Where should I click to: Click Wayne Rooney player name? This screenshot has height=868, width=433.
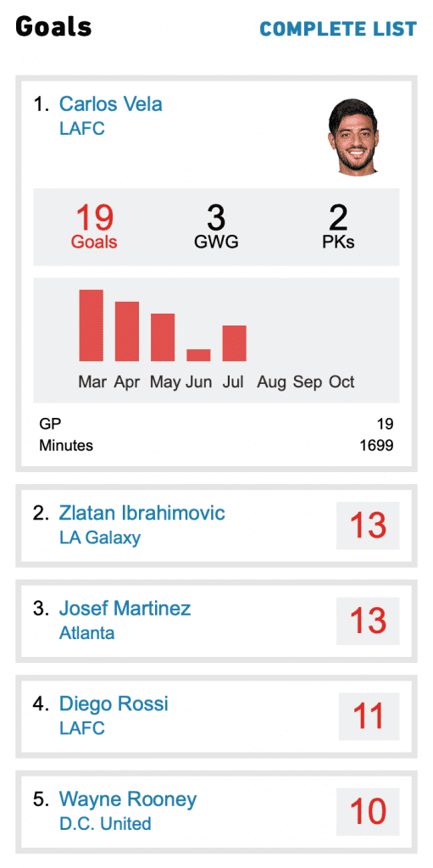click(128, 799)
